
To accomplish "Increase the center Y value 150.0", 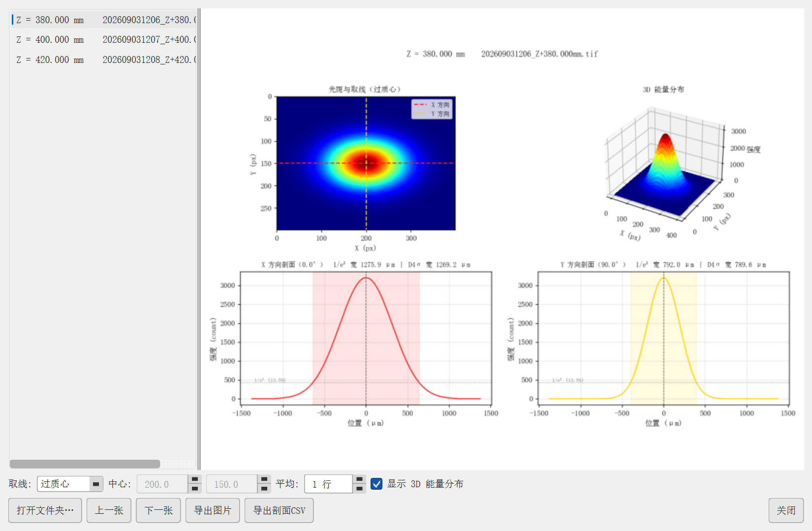I will coord(264,479).
